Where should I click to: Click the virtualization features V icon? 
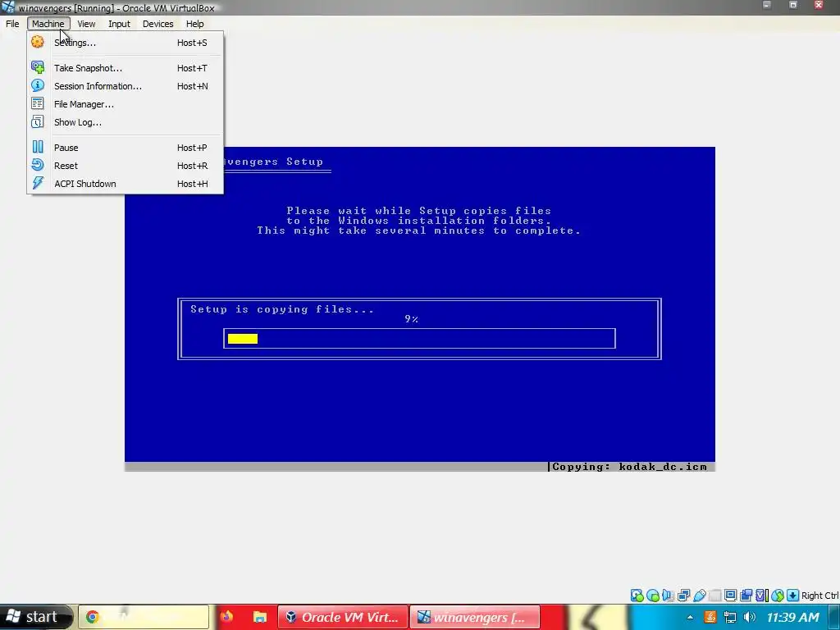point(762,596)
